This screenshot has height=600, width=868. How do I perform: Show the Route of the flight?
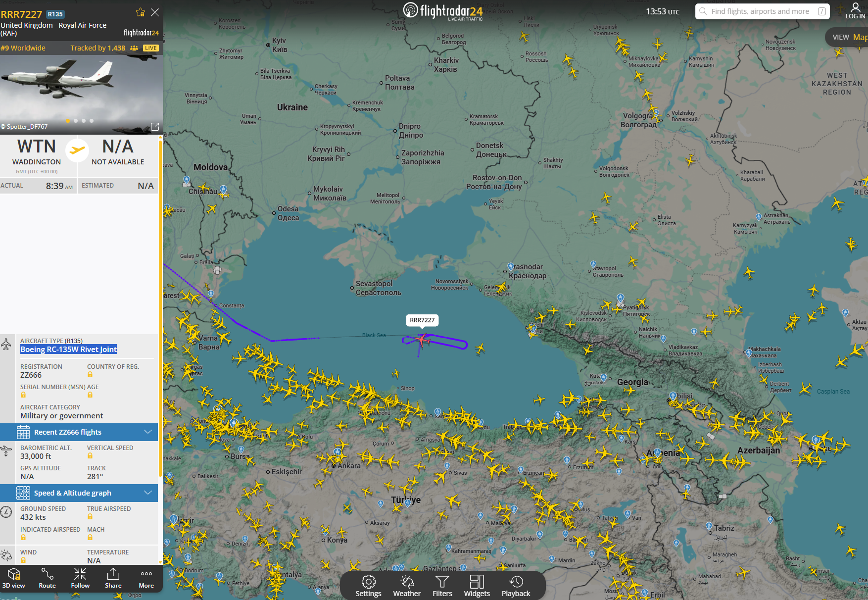[x=48, y=578]
